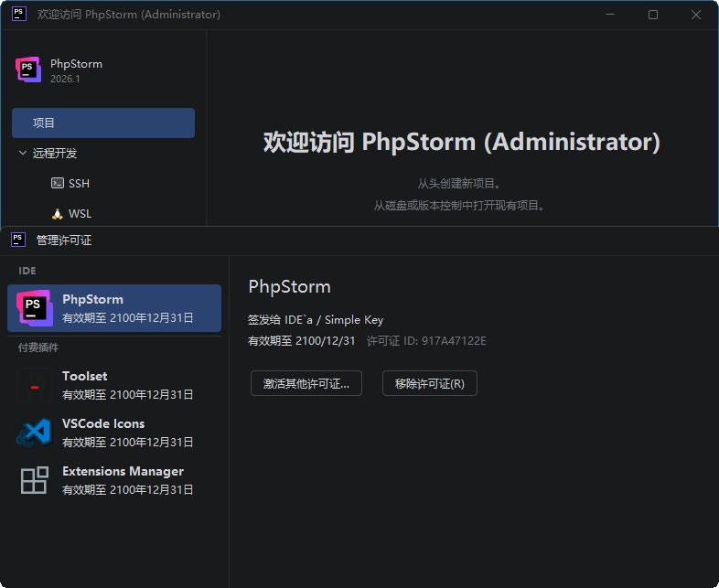Collapse the 远程开发 section chevron

pyautogui.click(x=23, y=153)
